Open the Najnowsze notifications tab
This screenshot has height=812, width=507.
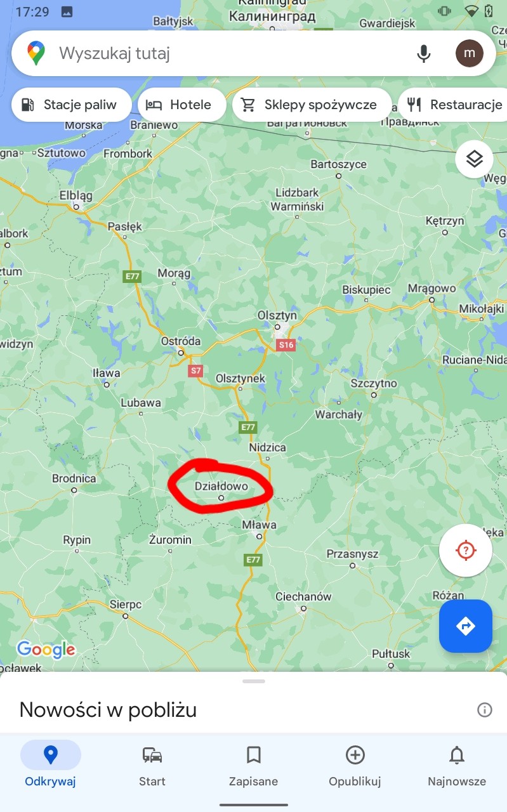coord(457,766)
